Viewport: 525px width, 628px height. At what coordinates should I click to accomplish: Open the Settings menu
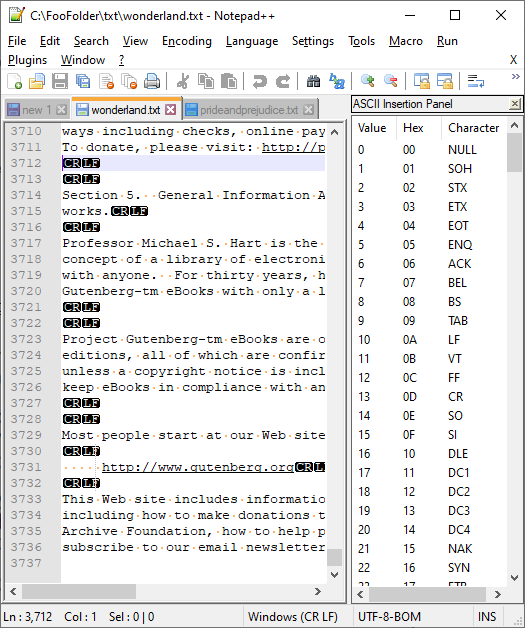click(313, 41)
